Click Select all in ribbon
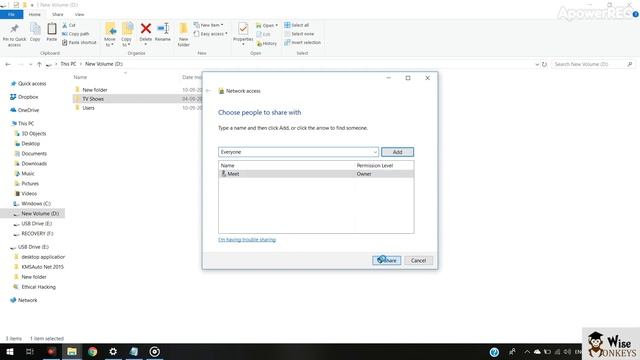Viewport: 640px width, 360px height. click(x=297, y=25)
